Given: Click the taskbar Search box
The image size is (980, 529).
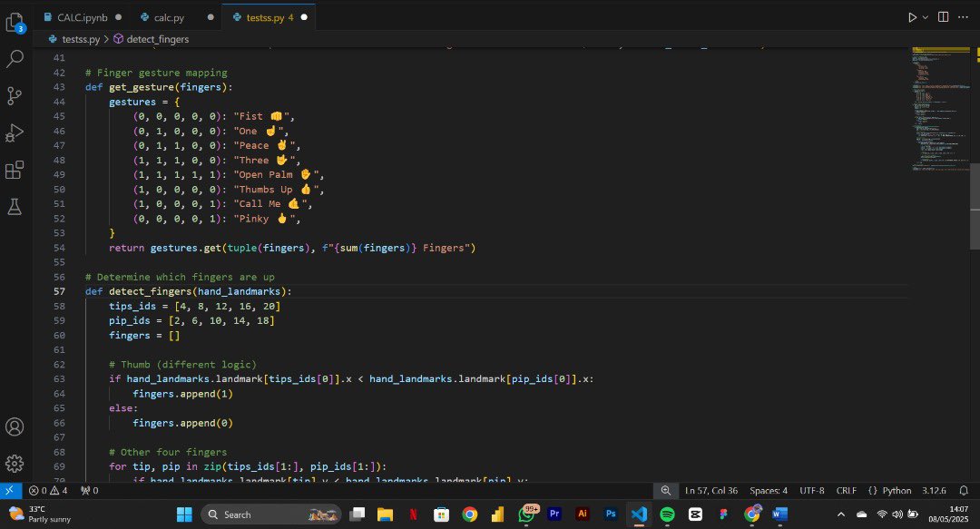Looking at the screenshot, I should [271, 514].
